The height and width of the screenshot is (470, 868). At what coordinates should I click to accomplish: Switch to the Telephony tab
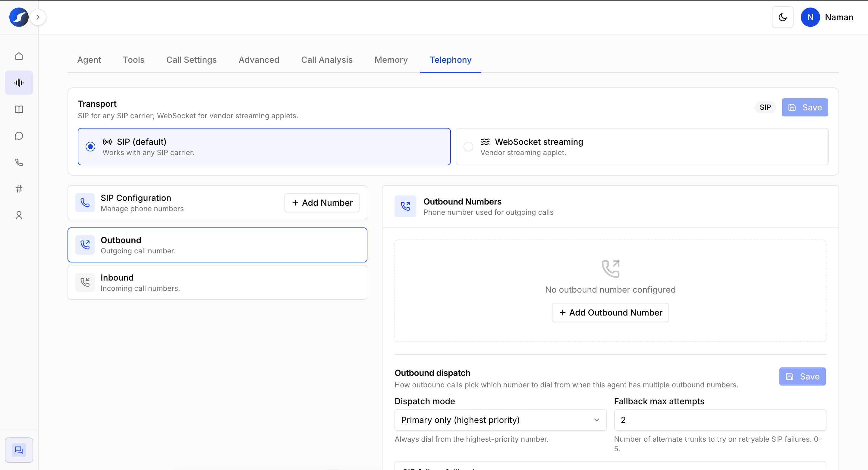[451, 60]
